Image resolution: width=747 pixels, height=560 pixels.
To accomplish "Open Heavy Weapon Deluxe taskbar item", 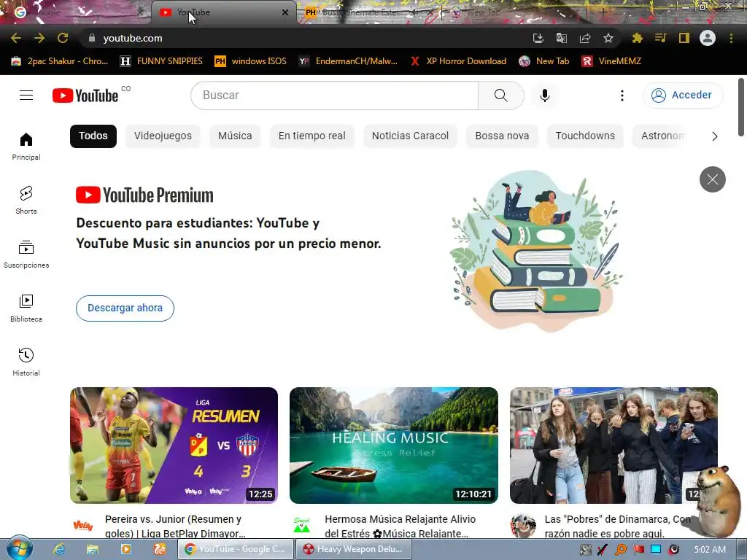I will [x=354, y=549].
